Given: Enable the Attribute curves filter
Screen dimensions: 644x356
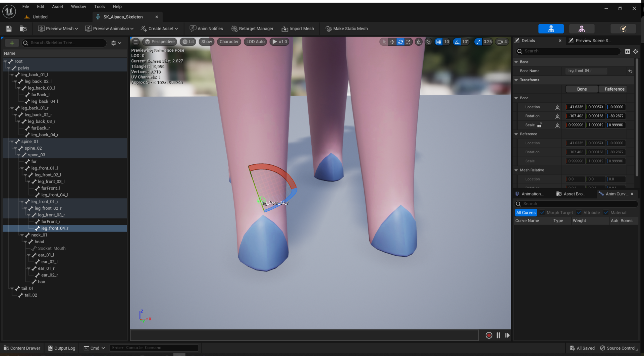Looking at the screenshot, I should pos(579,212).
